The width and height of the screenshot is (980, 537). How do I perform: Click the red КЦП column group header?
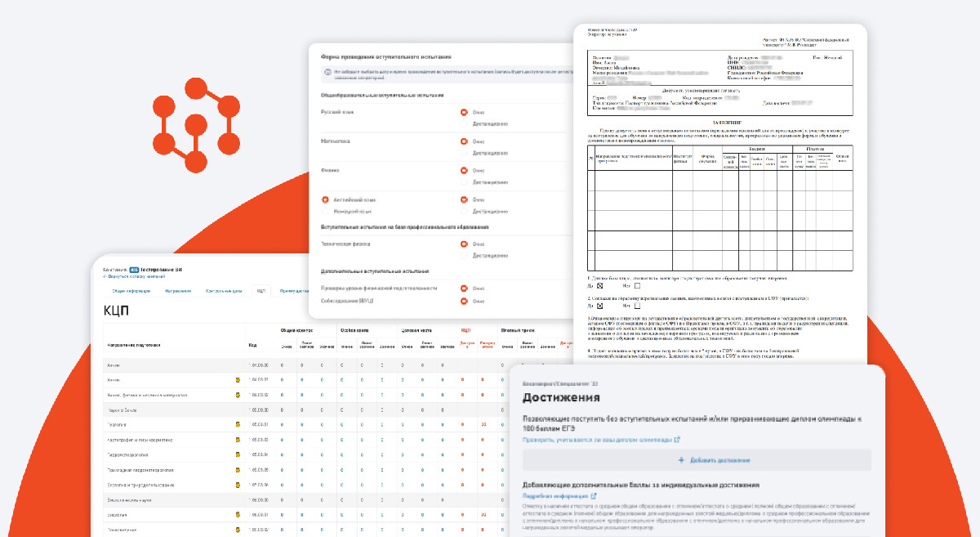pos(466,331)
